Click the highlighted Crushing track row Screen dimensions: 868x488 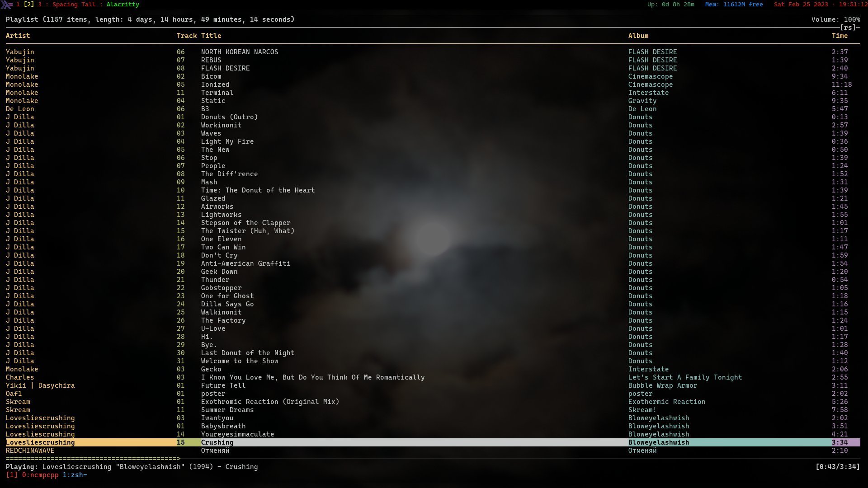click(433, 442)
